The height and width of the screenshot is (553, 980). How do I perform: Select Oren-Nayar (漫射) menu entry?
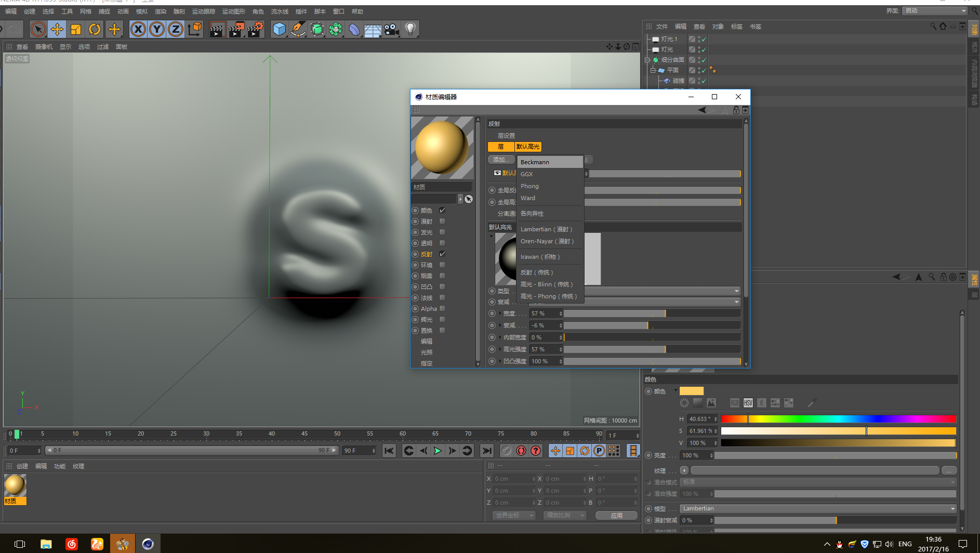(550, 241)
